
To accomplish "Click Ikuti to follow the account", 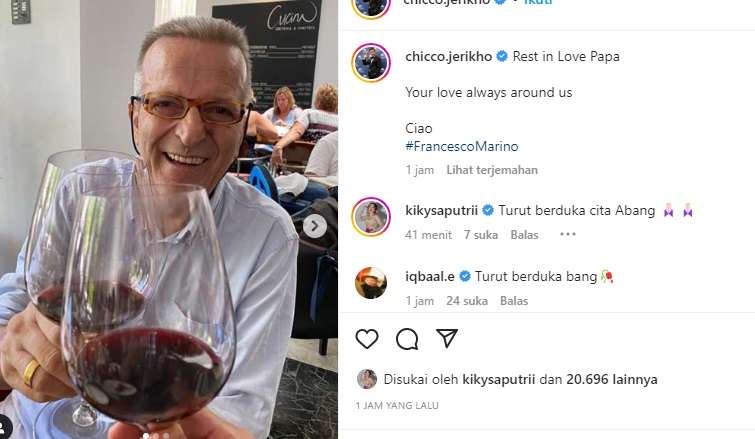I will 537,2.
